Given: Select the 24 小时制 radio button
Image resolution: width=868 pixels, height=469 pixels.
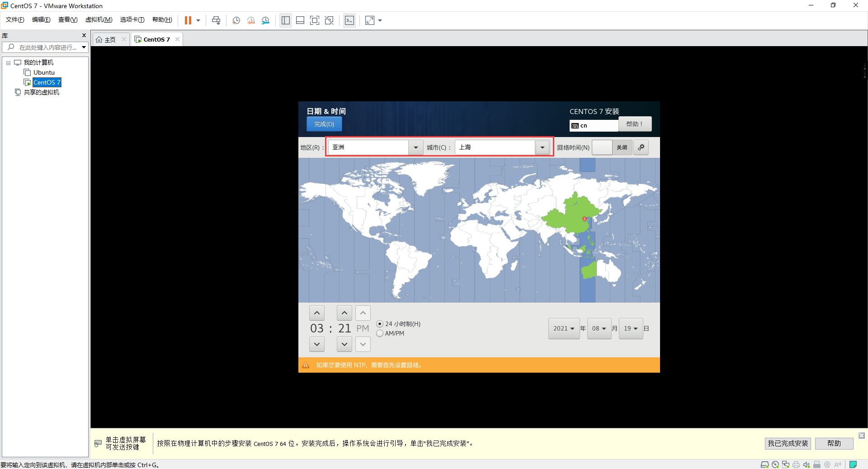Looking at the screenshot, I should pyautogui.click(x=380, y=324).
